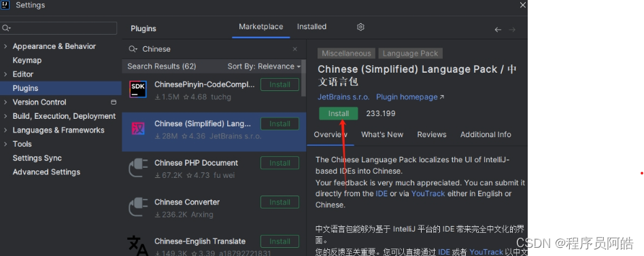Click the plugin search magnifier icon

pos(133,49)
